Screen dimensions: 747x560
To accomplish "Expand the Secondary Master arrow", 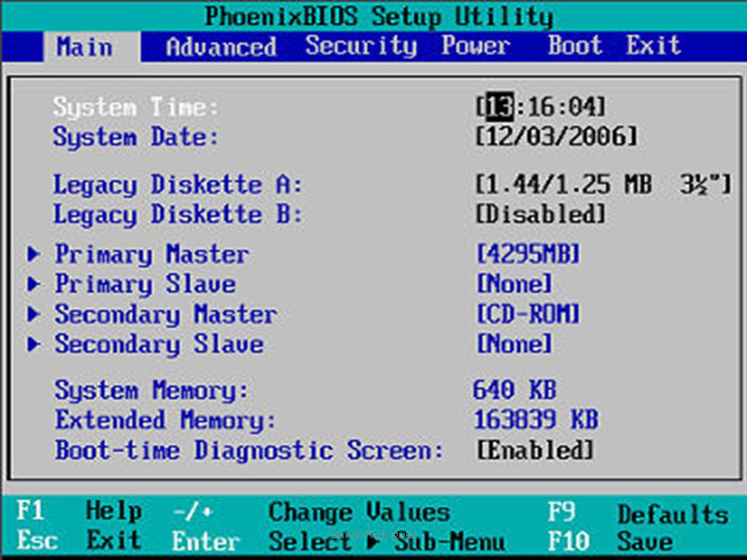I will (33, 314).
